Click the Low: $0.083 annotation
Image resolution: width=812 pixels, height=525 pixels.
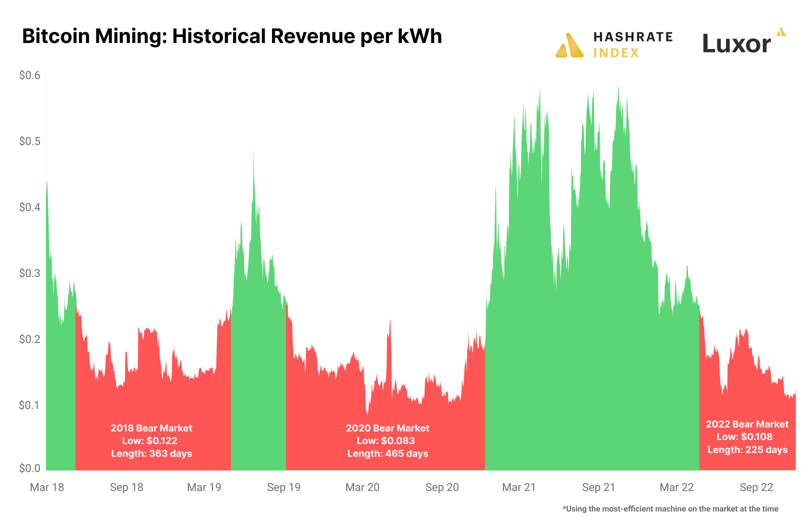[x=386, y=440]
